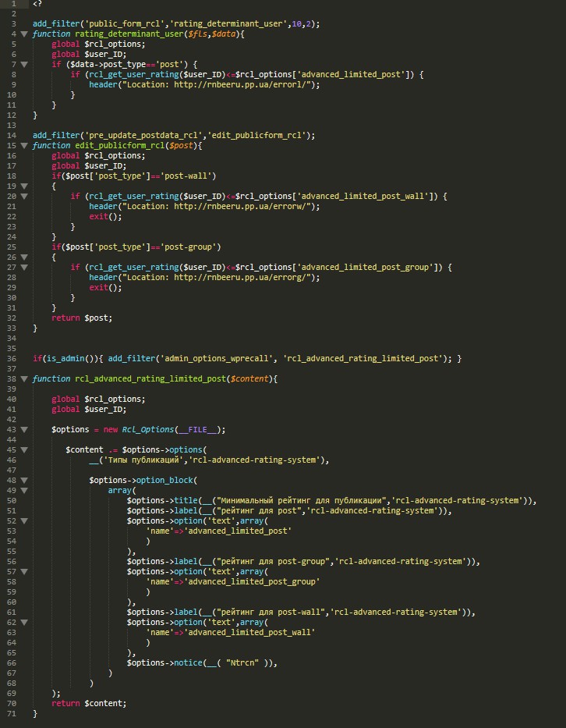Click exit(); on line 22
Screen dimensions: 566x728
105,217
